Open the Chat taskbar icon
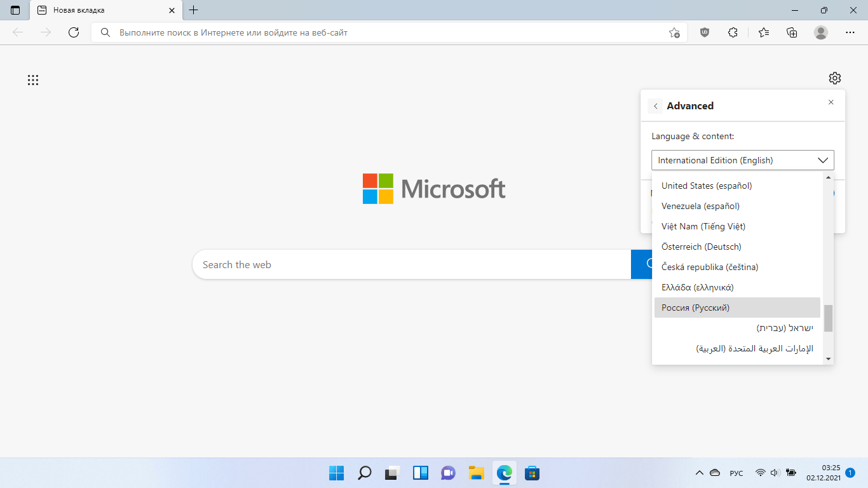The height and width of the screenshot is (488, 868). 448,473
